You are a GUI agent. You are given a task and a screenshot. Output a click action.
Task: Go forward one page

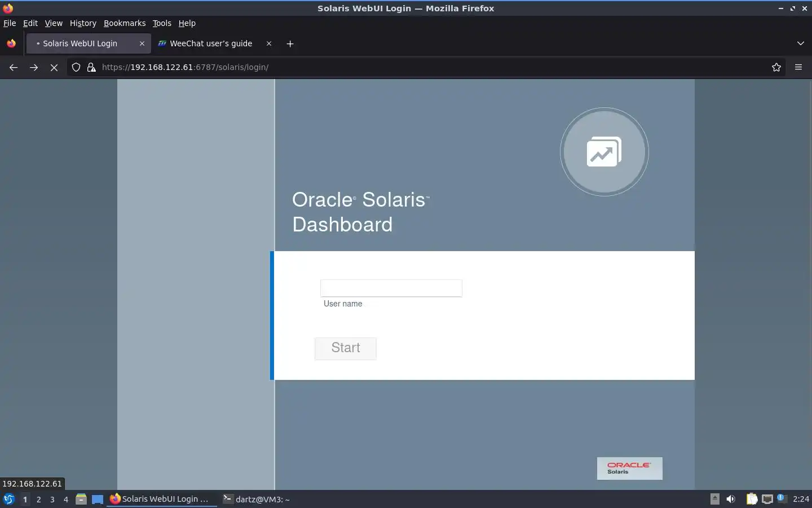point(34,67)
